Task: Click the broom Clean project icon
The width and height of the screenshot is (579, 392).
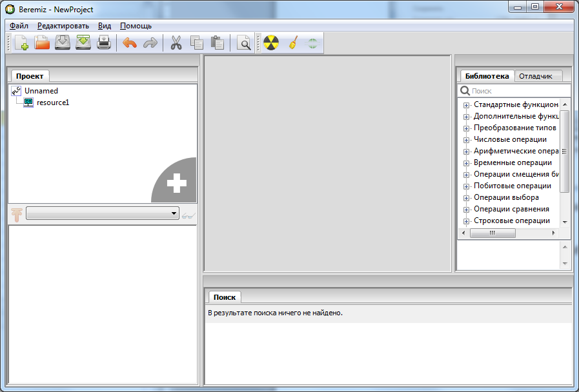Action: click(x=292, y=43)
